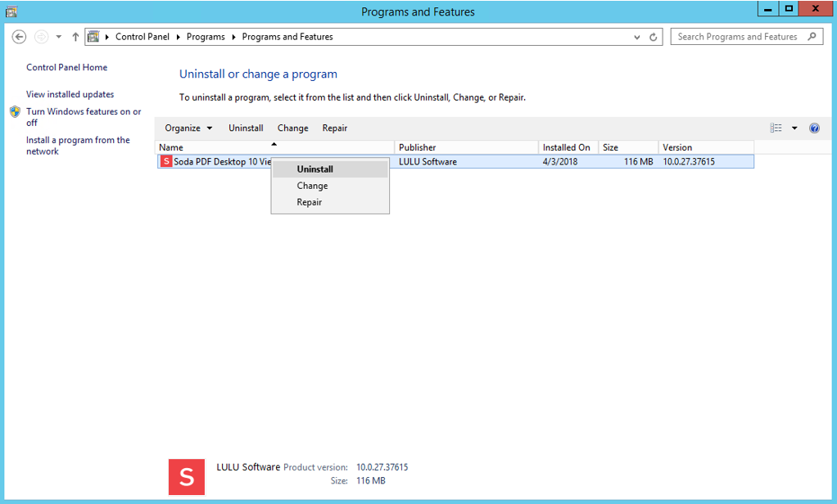Expand arrow after Programs breadcrumb

coord(233,37)
